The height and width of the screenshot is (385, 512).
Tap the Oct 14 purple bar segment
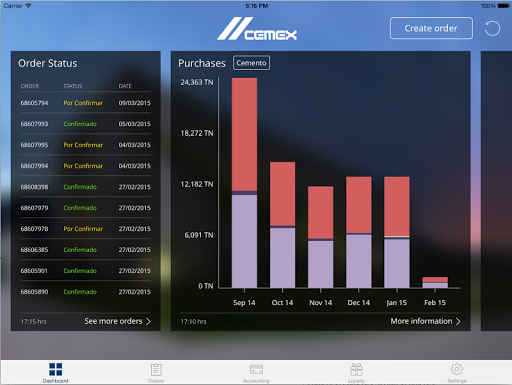coord(282,258)
